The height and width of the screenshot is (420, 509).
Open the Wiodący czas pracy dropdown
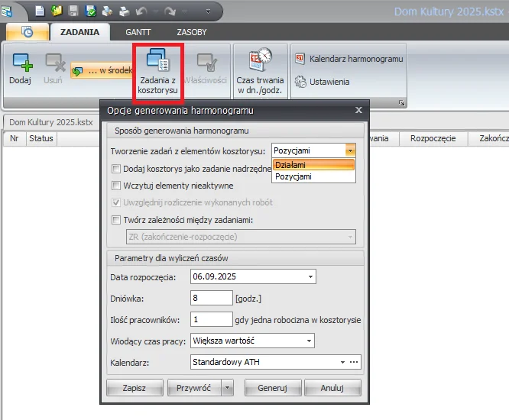coord(310,341)
